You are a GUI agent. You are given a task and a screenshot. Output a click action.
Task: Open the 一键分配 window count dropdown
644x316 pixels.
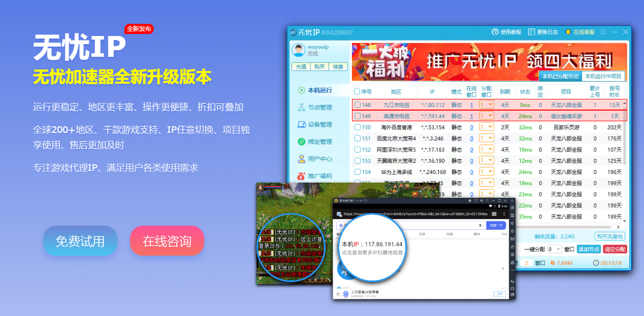pos(555,249)
